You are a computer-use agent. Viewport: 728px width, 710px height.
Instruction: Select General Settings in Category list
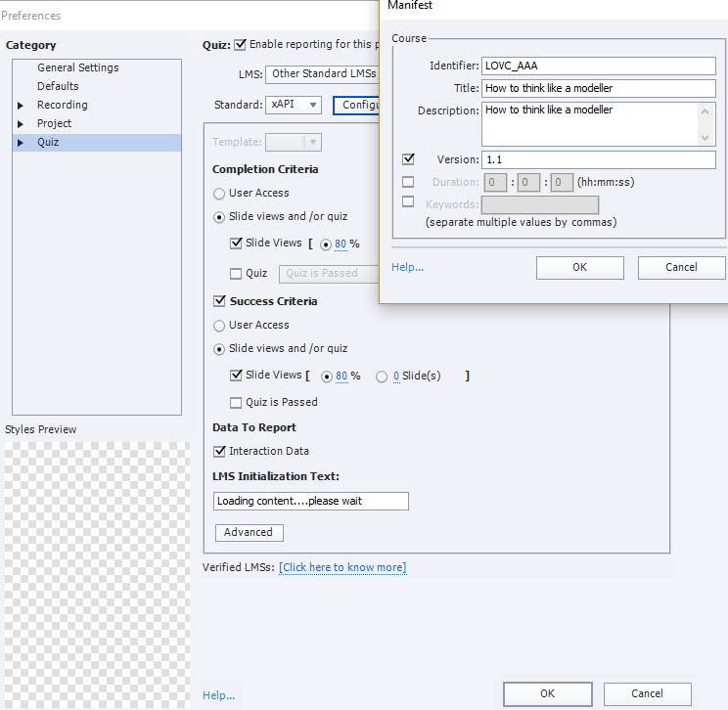pyautogui.click(x=77, y=67)
